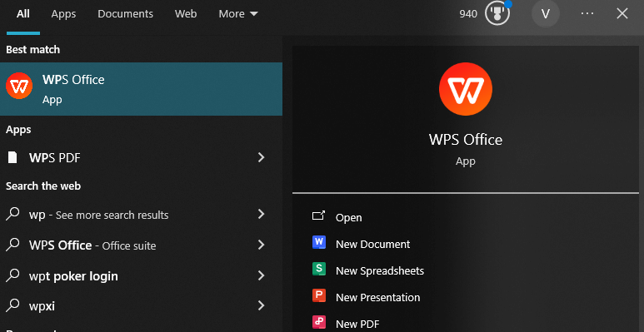This screenshot has width=644, height=332.
Task: Expand the 'WPS Office - Office suite' arrow
Action: (261, 245)
